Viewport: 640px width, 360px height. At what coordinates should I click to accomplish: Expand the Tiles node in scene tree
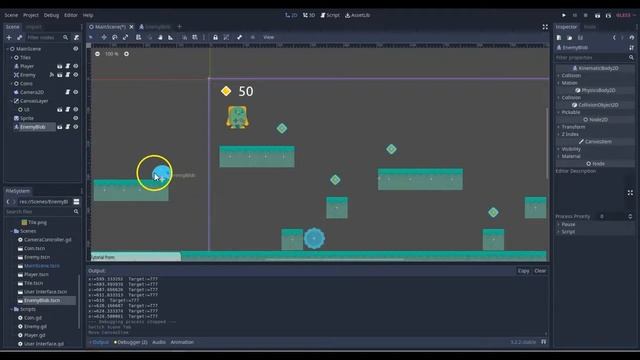(x=11, y=58)
